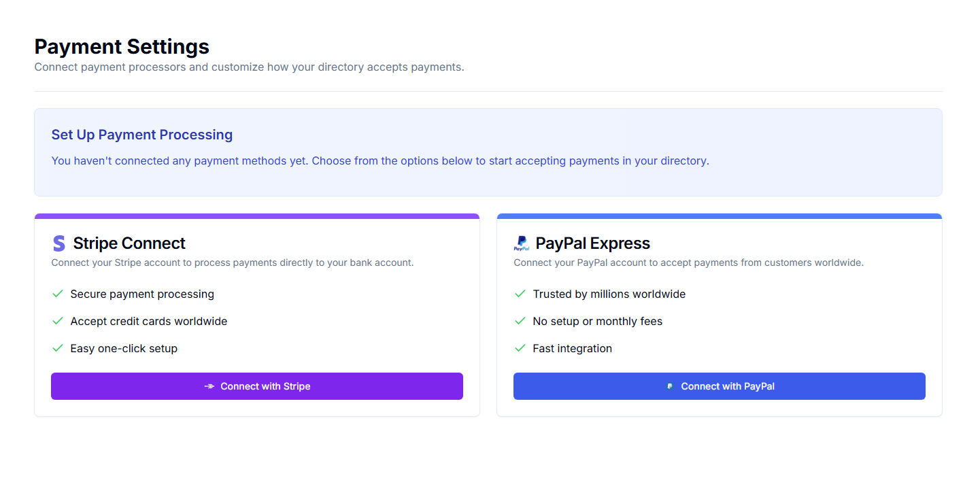Click the checkmark beside Easy one-click setup
980x478 pixels.
click(x=58, y=347)
